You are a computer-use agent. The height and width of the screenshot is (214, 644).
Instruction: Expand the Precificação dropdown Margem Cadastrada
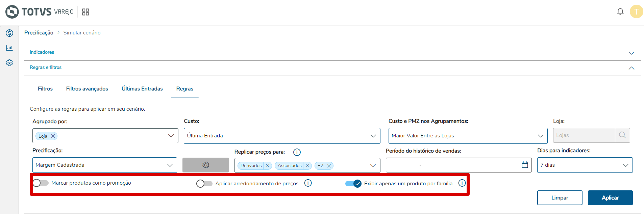click(x=104, y=165)
